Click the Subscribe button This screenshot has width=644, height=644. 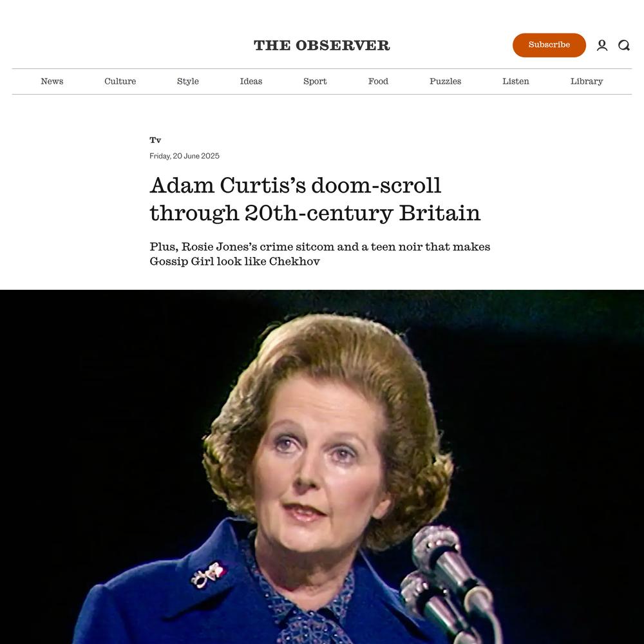pos(549,45)
